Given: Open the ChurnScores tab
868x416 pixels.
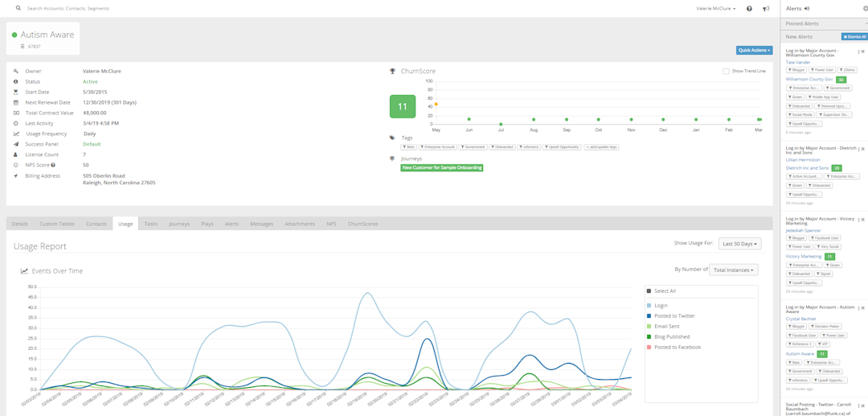Looking at the screenshot, I should point(362,224).
